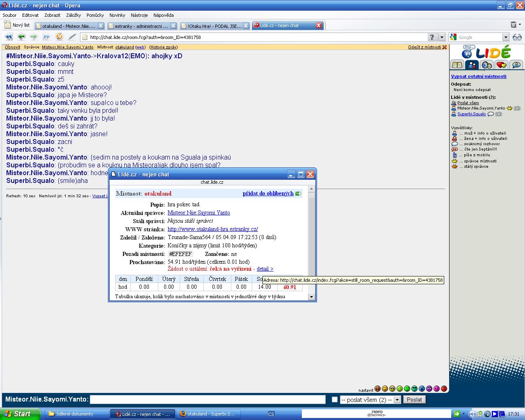The height and width of the screenshot is (420, 525).
Task: Insert the blue surprised smiley
Action: pos(422,388)
